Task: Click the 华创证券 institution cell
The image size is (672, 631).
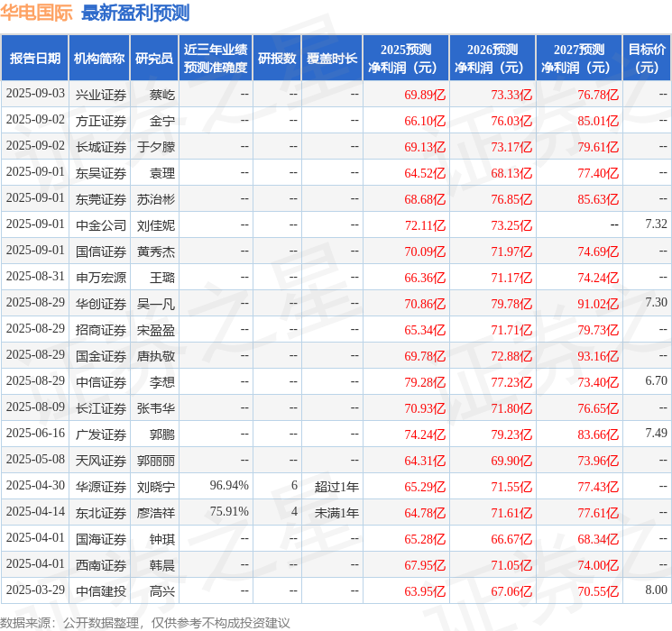Action: [101, 304]
